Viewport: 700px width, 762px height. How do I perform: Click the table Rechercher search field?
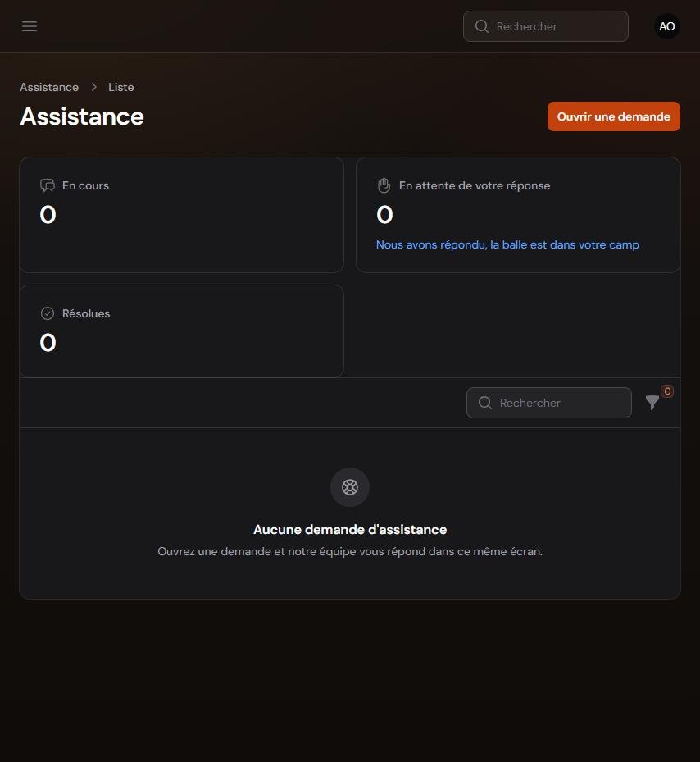(x=549, y=403)
